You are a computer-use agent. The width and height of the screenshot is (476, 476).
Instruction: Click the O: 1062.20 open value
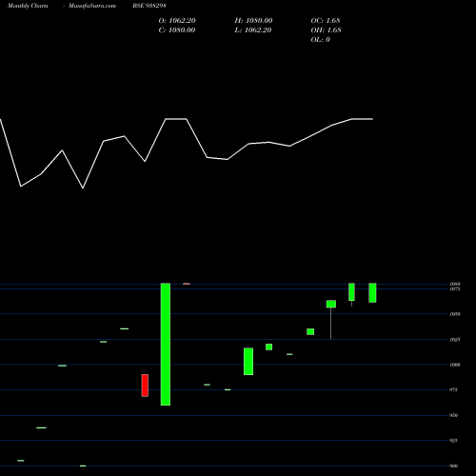(177, 21)
